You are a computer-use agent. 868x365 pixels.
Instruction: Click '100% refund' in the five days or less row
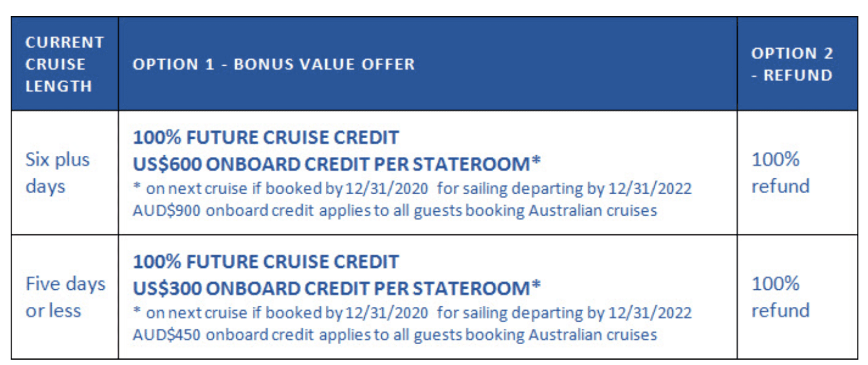tap(781, 297)
